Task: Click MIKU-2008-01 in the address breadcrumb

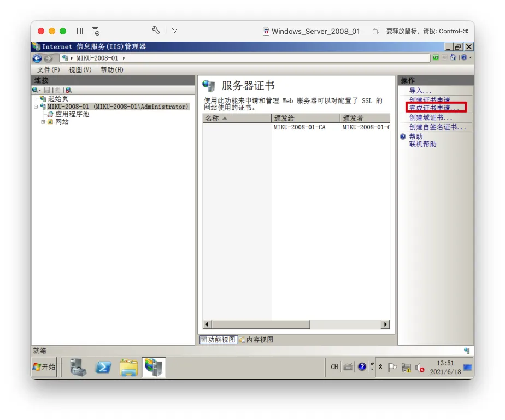Action: tap(97, 58)
